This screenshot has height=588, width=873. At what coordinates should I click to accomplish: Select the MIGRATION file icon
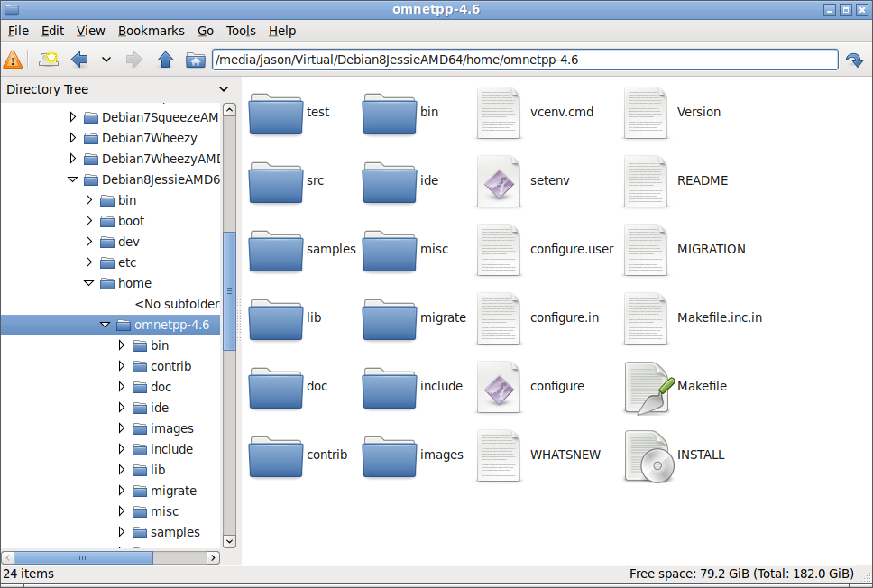pos(646,250)
